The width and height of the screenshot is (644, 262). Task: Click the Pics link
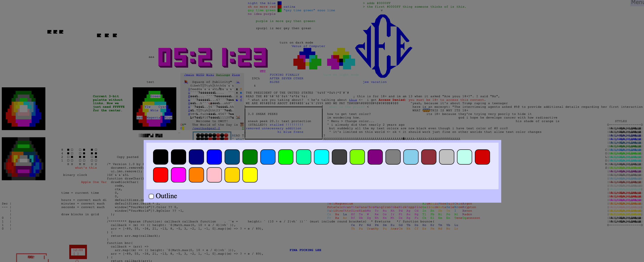[236, 75]
